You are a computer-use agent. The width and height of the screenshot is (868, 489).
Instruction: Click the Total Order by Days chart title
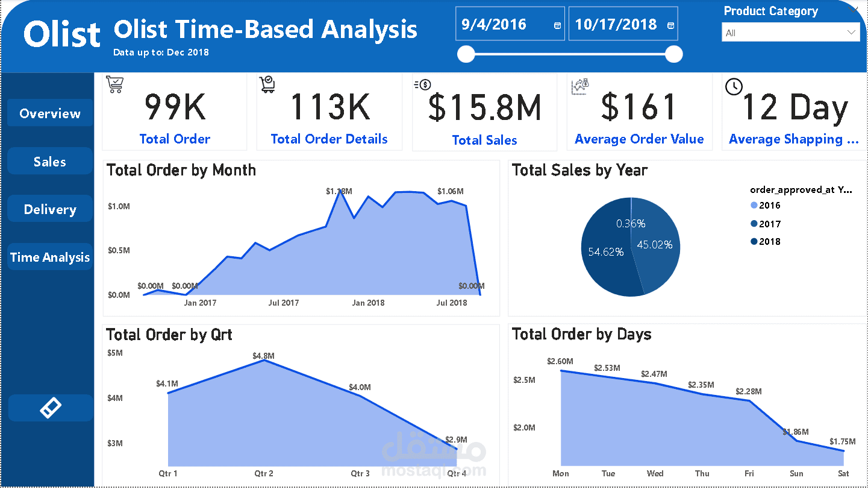pyautogui.click(x=582, y=335)
